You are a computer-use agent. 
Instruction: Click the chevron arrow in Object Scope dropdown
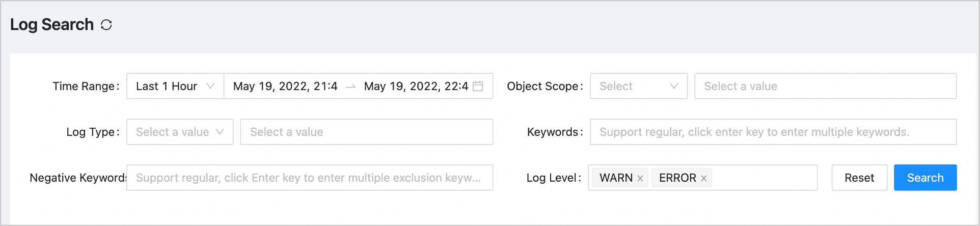pyautogui.click(x=674, y=86)
